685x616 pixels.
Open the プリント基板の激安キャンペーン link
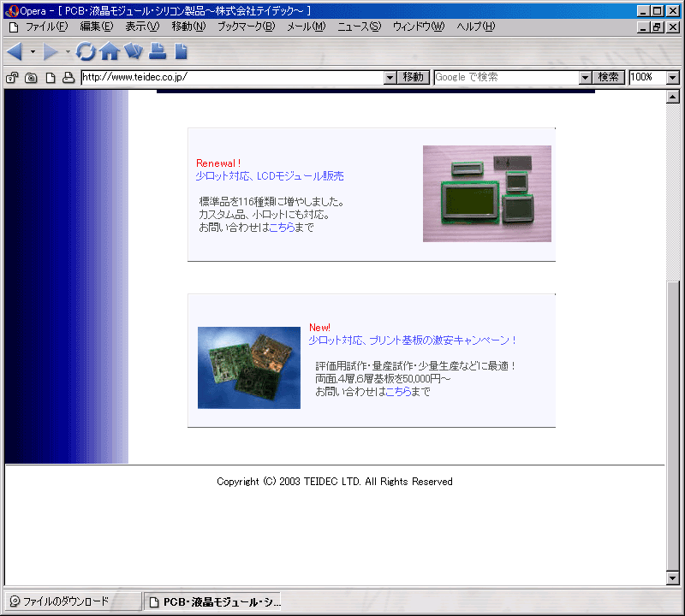413,341
